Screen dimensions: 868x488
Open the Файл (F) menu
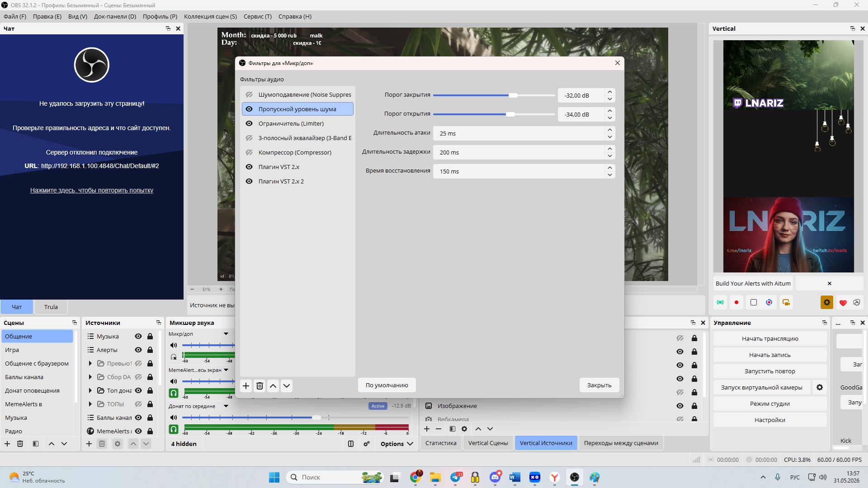click(x=15, y=16)
